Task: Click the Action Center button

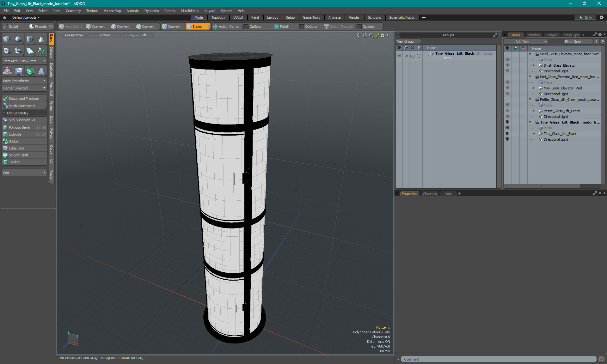Action: point(226,27)
